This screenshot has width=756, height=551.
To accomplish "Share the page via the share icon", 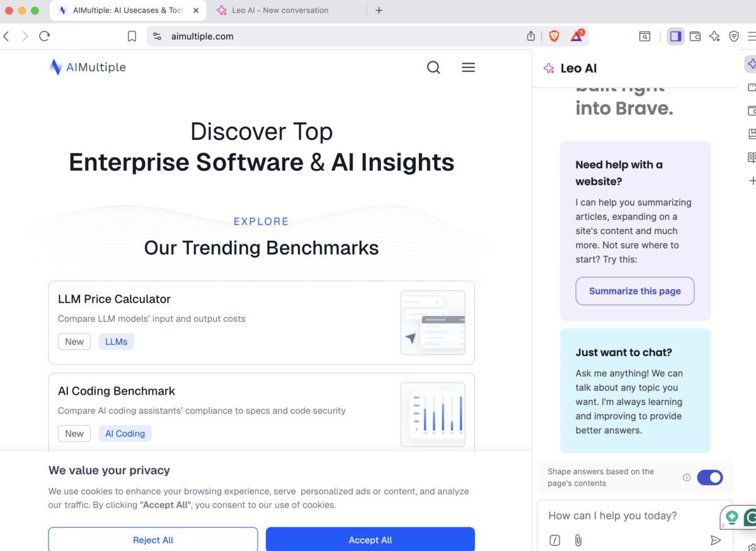I will pos(530,36).
